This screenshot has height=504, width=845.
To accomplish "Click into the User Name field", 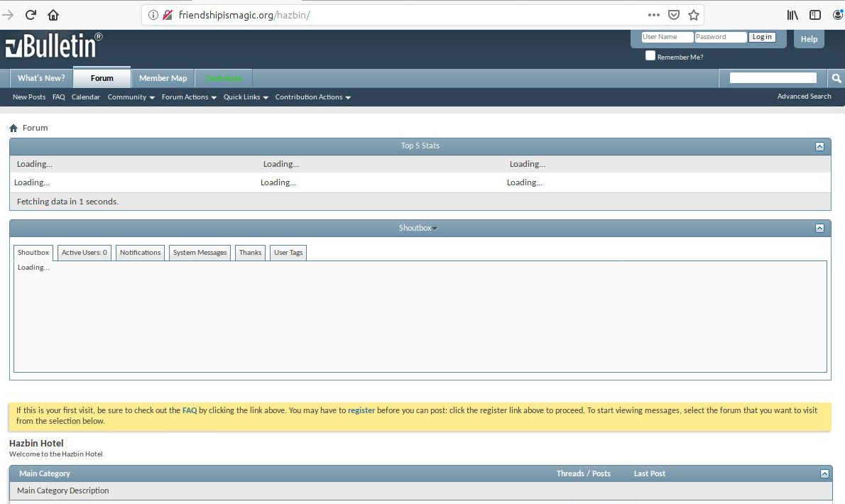I will (x=666, y=37).
